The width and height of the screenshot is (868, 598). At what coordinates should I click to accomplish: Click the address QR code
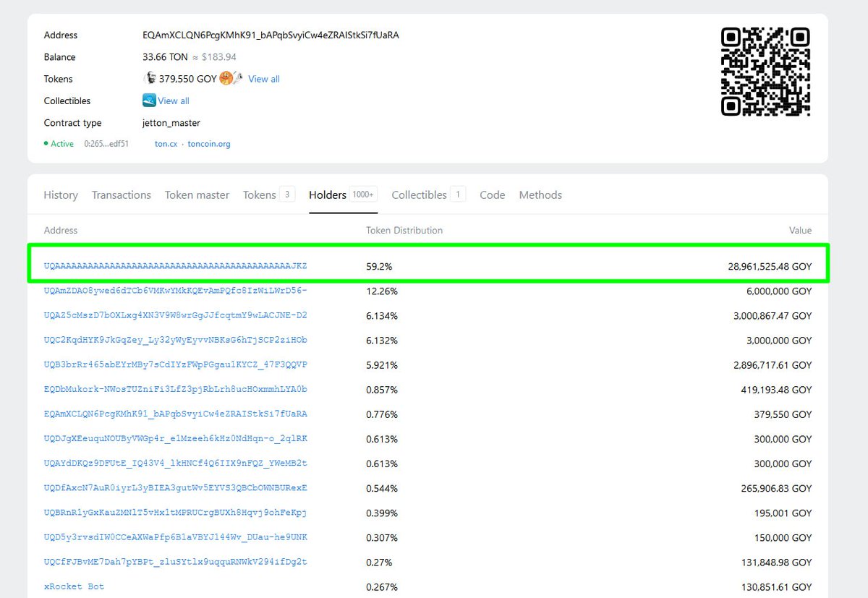tap(765, 71)
